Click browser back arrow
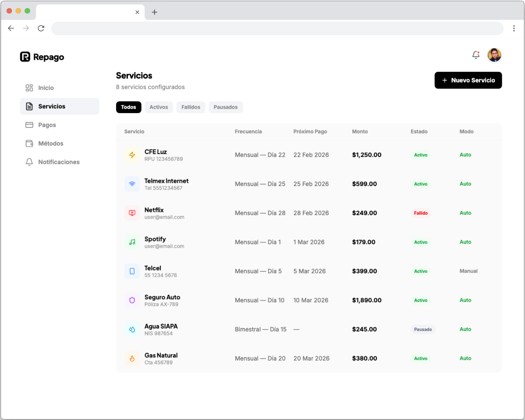525x420 pixels. click(x=11, y=28)
